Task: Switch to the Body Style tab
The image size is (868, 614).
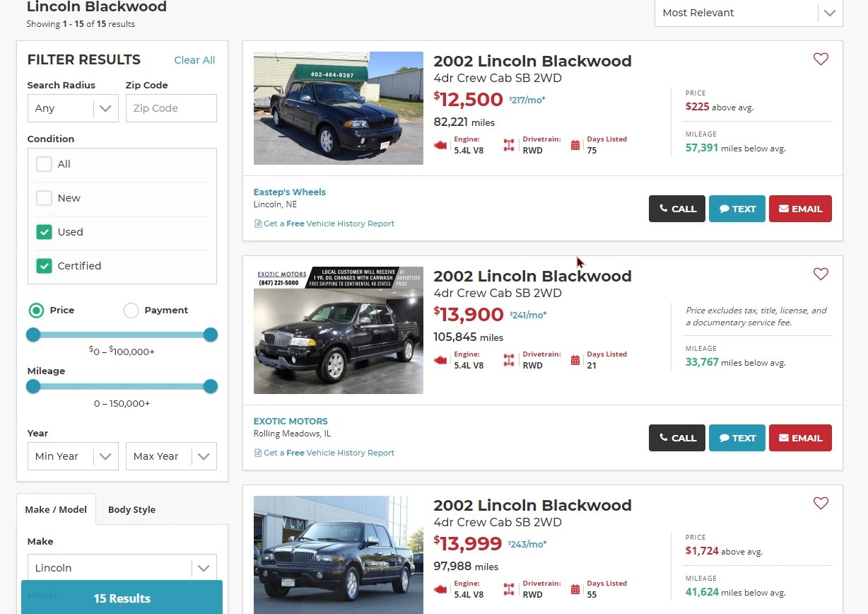Action: coord(131,509)
